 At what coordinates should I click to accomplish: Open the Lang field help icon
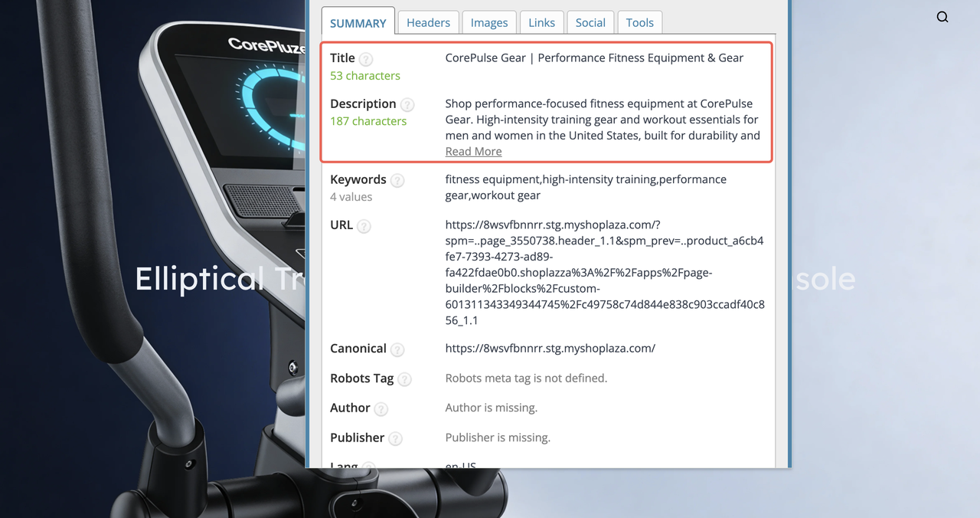[x=368, y=467]
